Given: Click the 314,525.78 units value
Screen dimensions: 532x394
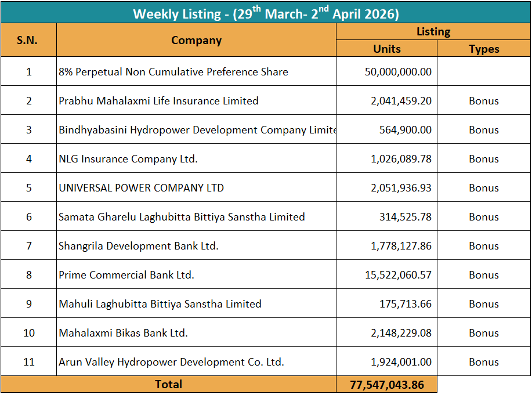Looking at the screenshot, I should click(405, 217).
